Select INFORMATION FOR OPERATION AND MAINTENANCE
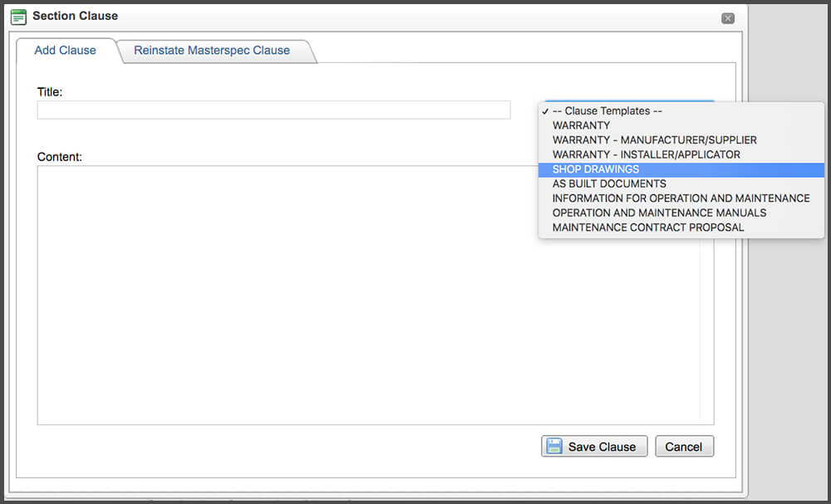831x504 pixels. point(681,198)
